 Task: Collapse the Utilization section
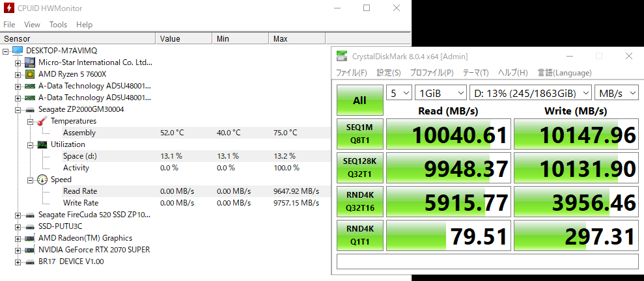30,145
